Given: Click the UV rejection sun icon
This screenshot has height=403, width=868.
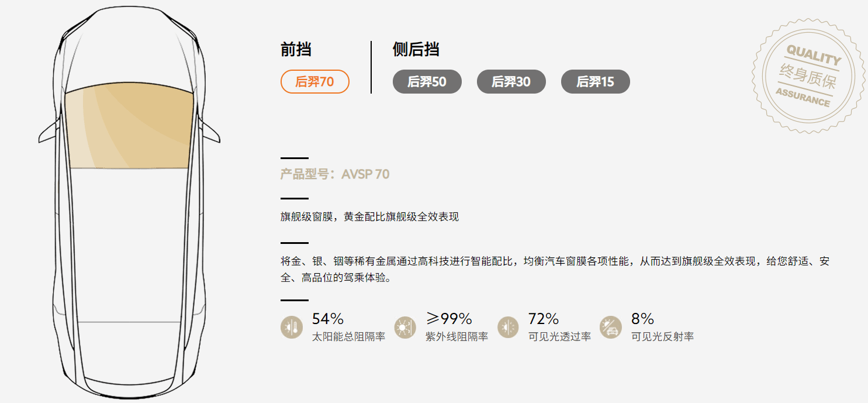Looking at the screenshot, I should pyautogui.click(x=404, y=328).
